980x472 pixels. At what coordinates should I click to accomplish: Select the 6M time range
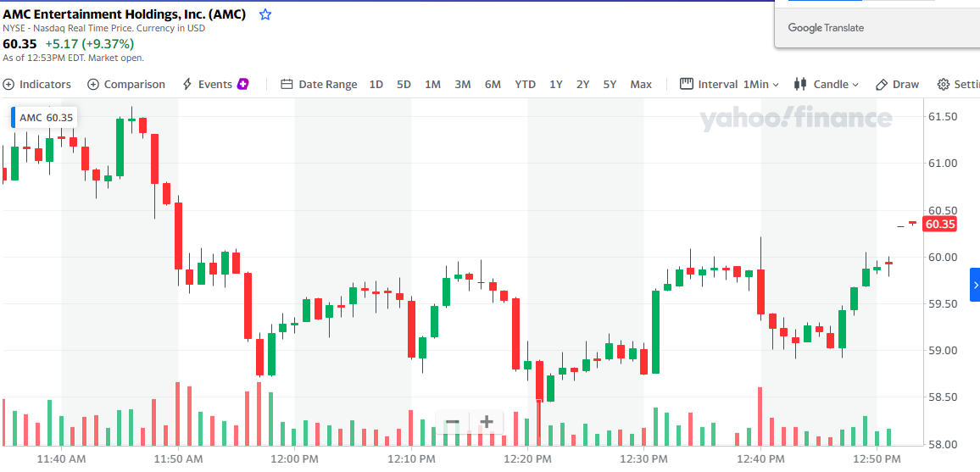pyautogui.click(x=493, y=84)
